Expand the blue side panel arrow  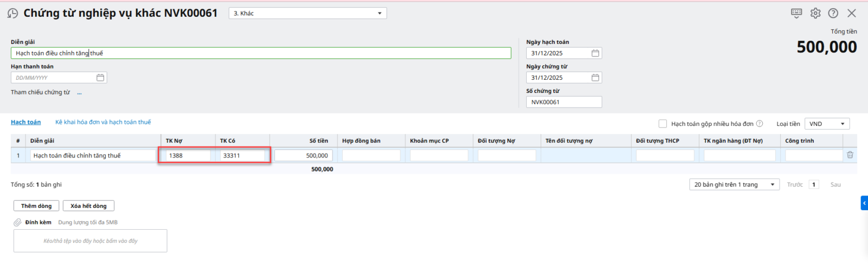coord(864,203)
